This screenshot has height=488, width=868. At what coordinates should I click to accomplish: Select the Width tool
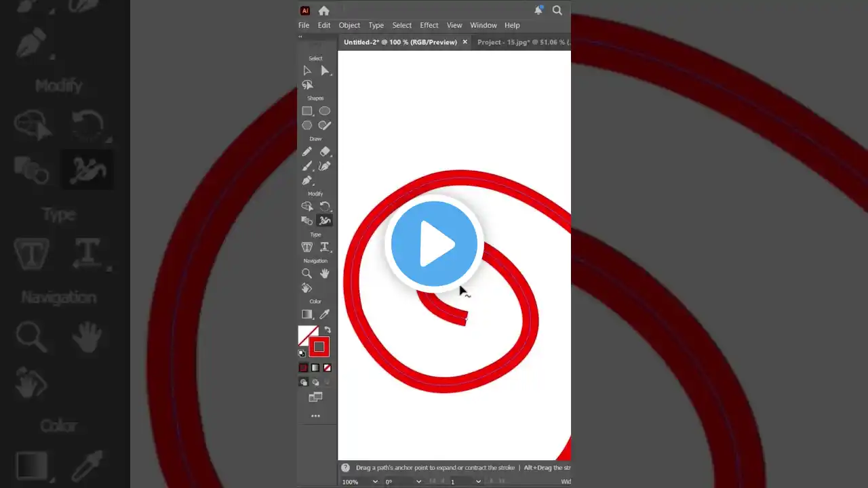(325, 220)
